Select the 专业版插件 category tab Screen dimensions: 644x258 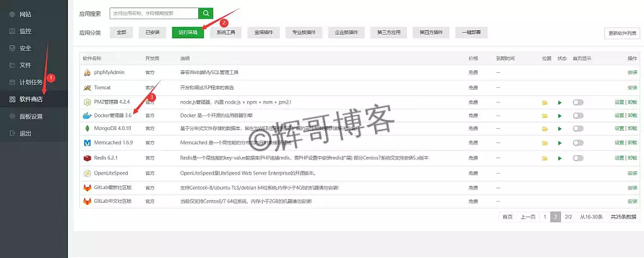tap(304, 33)
